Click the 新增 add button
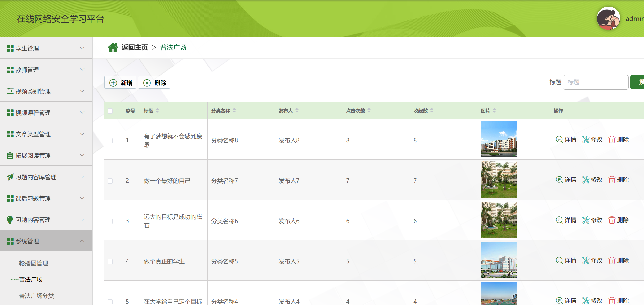 (121, 83)
